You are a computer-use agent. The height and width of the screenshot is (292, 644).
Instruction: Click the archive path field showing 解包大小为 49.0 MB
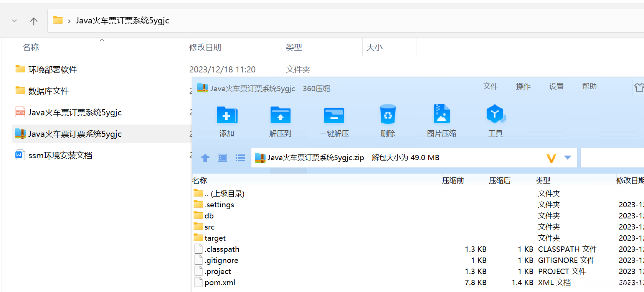(414, 158)
